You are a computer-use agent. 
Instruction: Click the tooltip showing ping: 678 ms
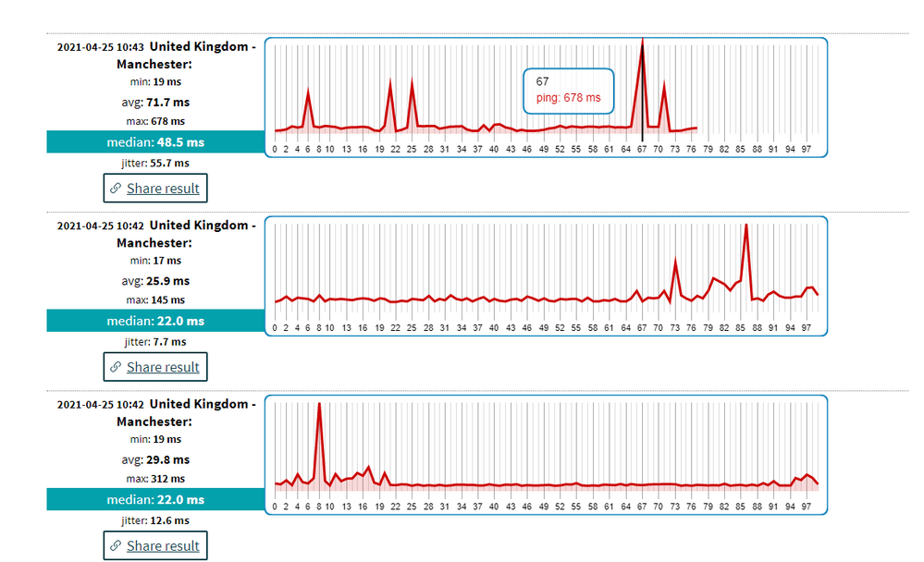568,91
